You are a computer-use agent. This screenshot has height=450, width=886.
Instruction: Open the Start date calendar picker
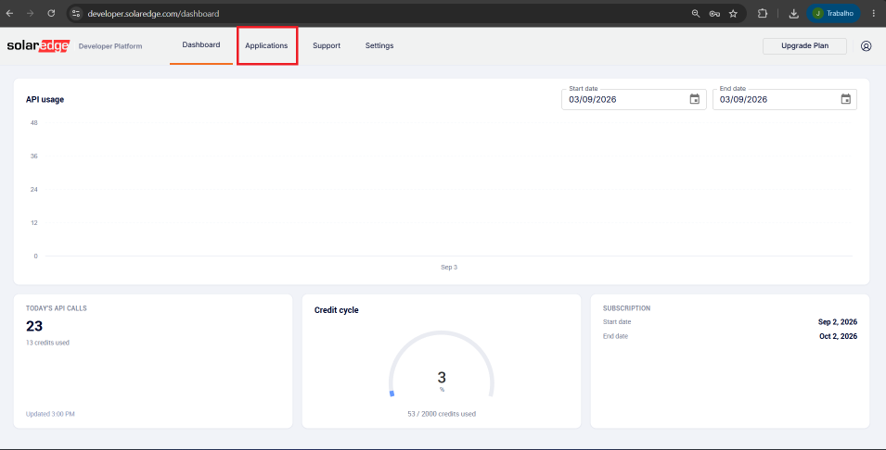[694, 99]
